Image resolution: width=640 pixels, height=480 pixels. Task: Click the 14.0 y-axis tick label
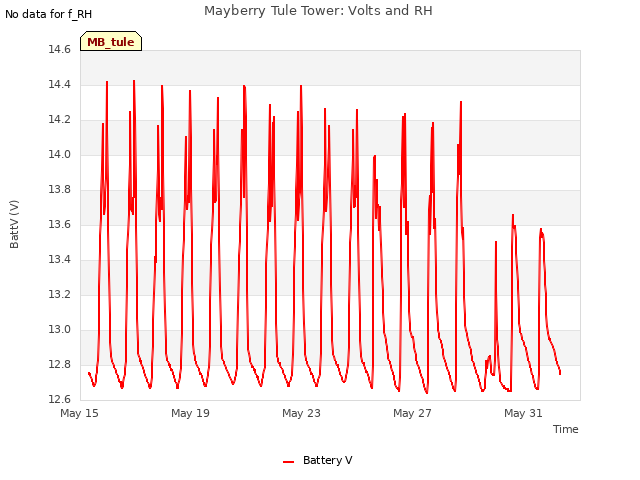click(x=60, y=155)
